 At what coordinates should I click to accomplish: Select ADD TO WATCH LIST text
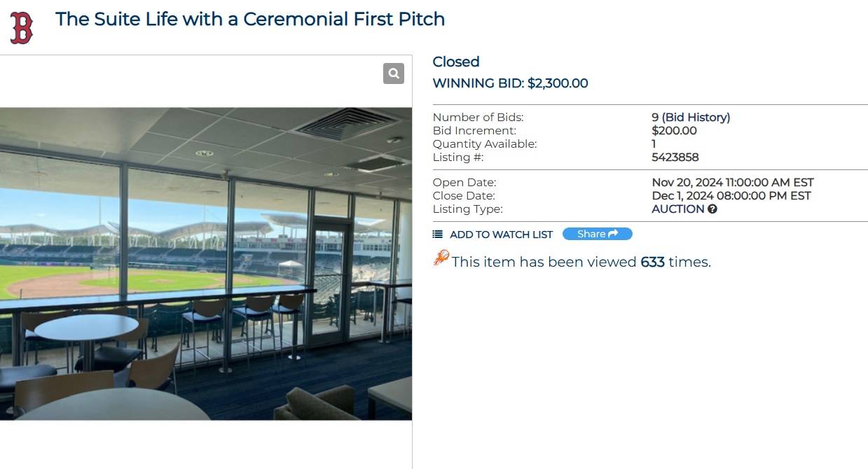pyautogui.click(x=501, y=234)
